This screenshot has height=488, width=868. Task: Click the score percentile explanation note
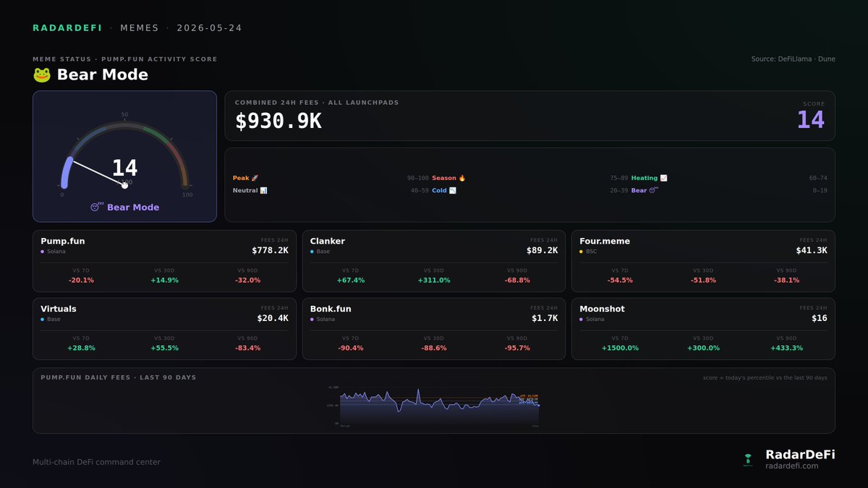(765, 377)
